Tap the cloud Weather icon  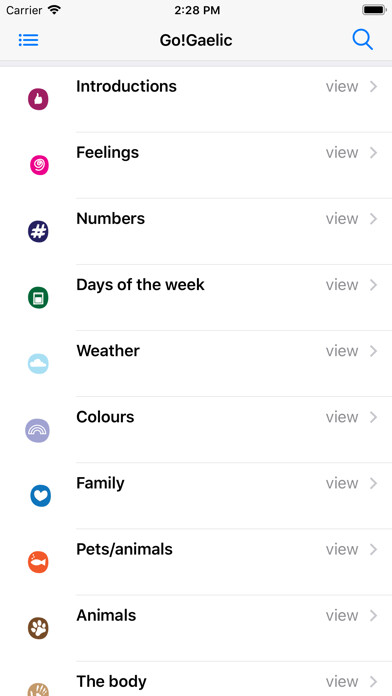point(38,364)
